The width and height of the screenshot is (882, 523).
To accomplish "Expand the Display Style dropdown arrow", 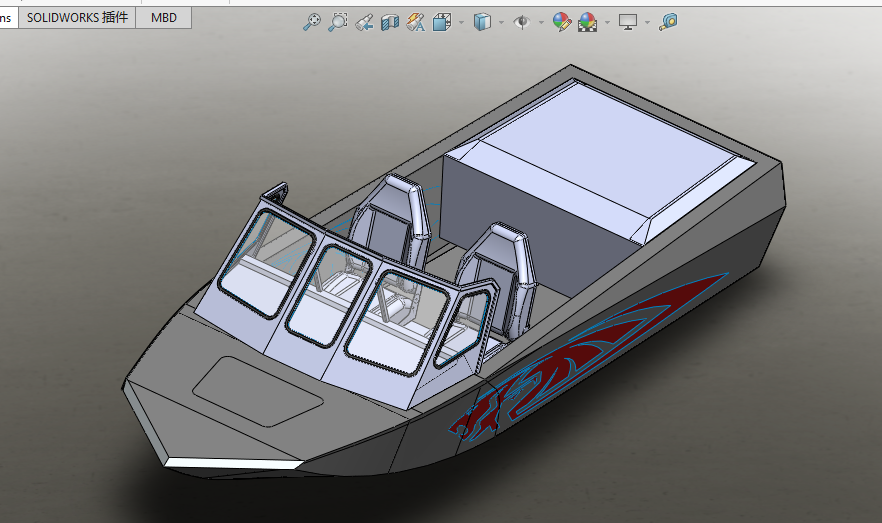I will [501, 22].
